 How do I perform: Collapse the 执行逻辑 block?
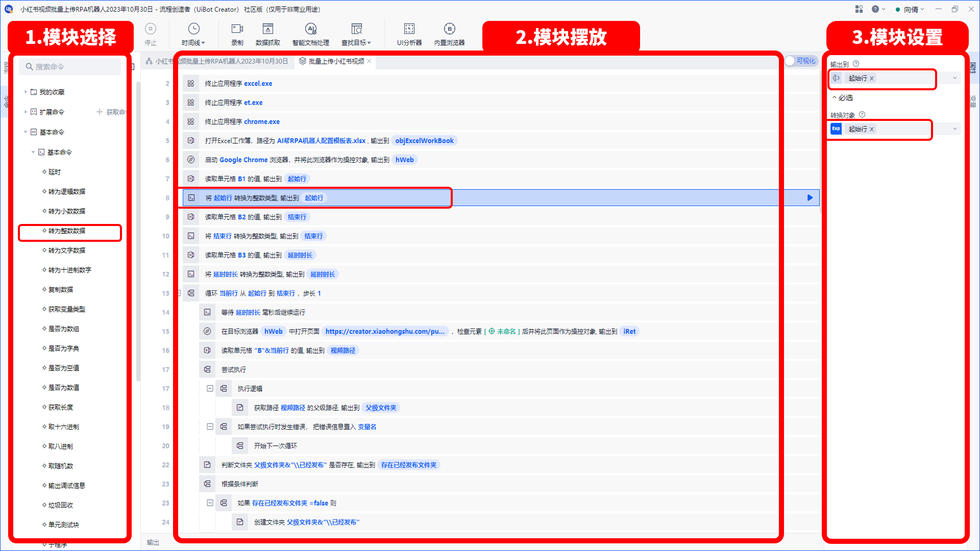[210, 389]
